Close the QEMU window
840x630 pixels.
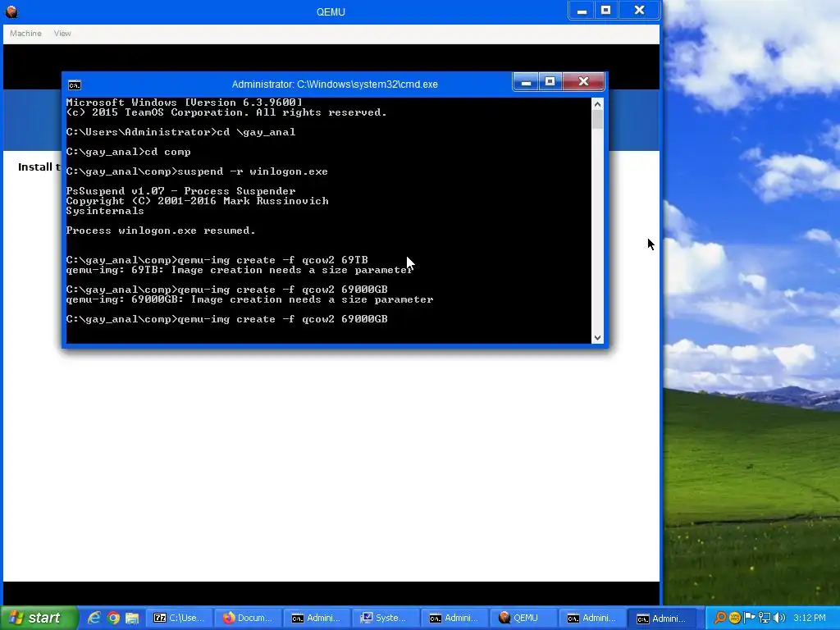[639, 11]
